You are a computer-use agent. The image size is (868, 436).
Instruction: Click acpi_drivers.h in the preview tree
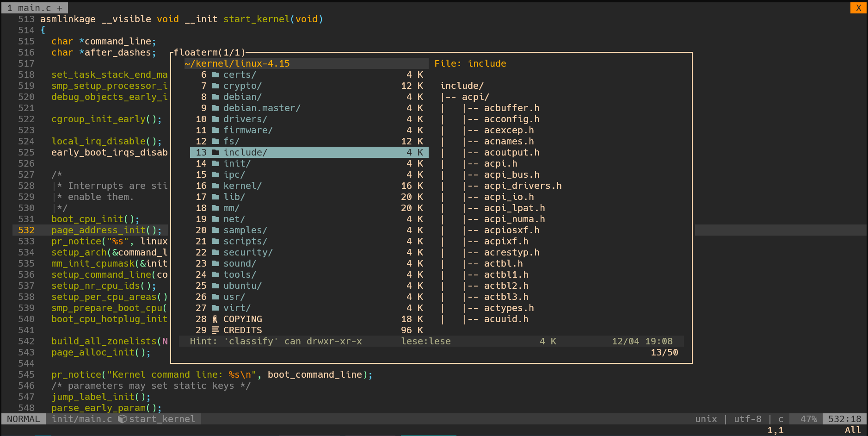[x=523, y=186]
